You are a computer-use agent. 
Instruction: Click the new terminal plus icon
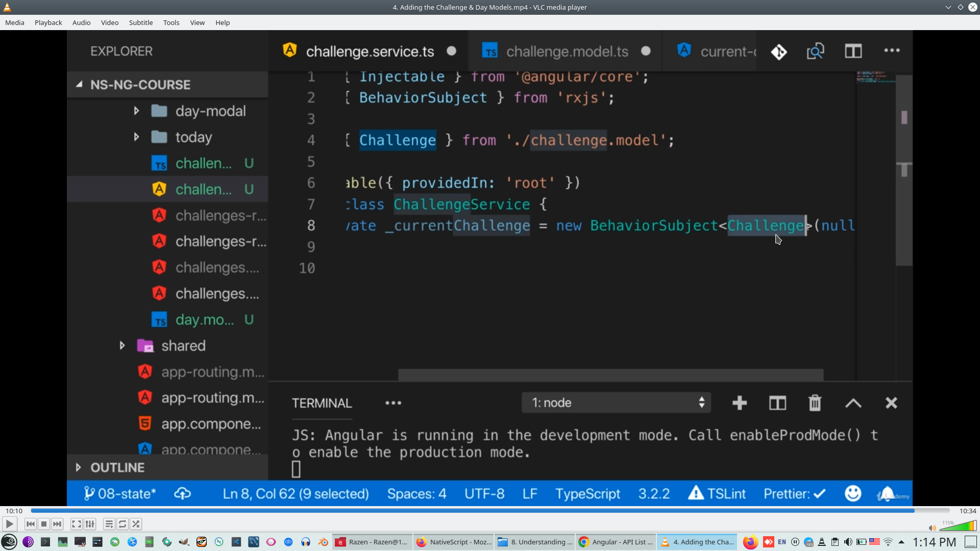(x=739, y=403)
